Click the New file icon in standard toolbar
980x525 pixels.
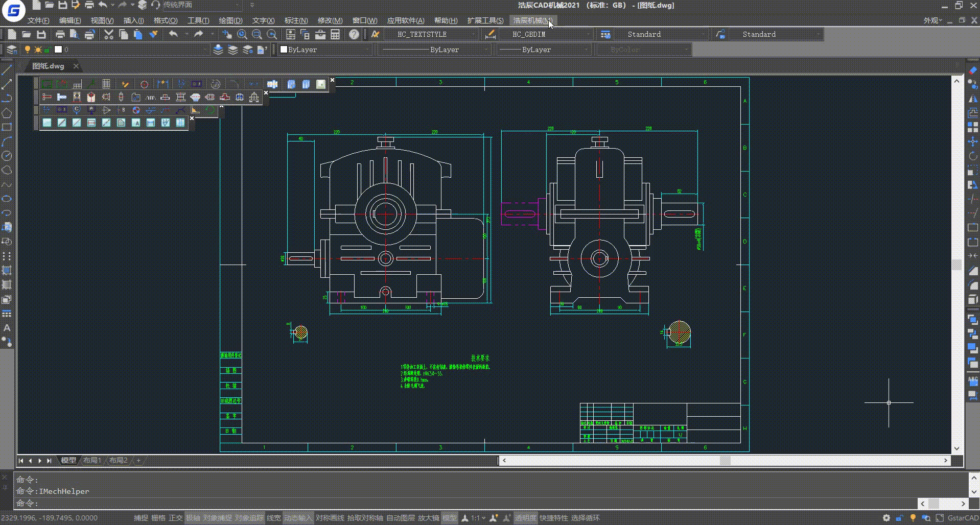point(12,34)
